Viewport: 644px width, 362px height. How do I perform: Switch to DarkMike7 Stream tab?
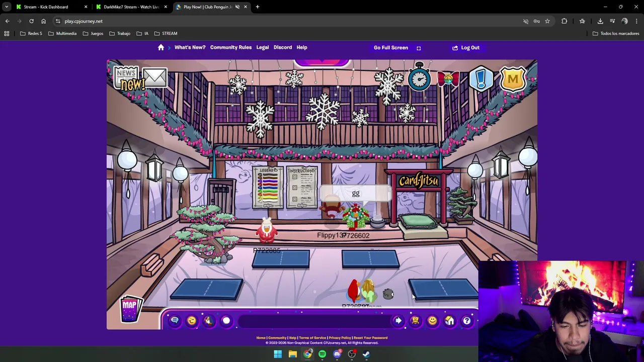coord(131,7)
